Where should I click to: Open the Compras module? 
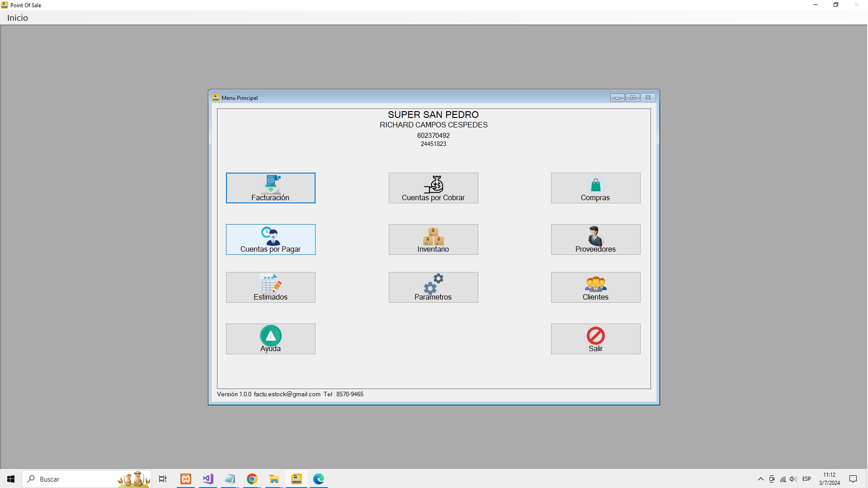(x=595, y=188)
